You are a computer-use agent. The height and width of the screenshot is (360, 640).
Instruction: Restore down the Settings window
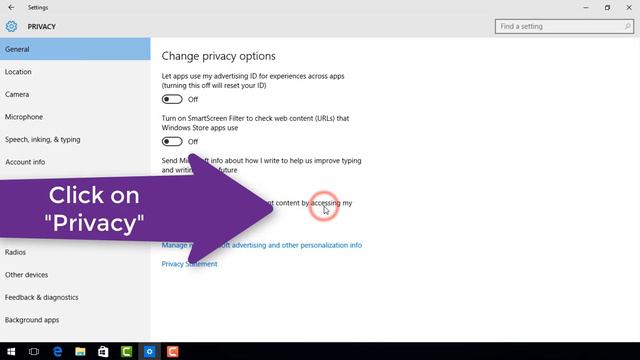point(607,7)
